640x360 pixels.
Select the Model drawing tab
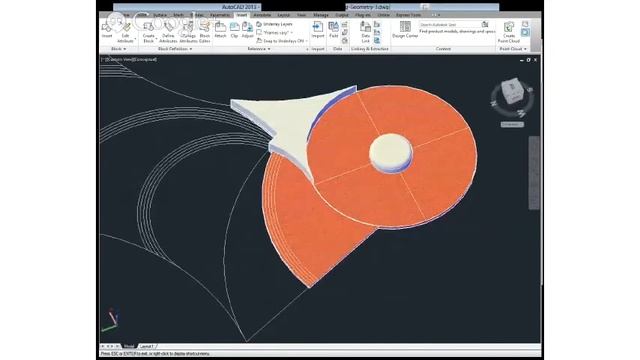[x=129, y=347]
